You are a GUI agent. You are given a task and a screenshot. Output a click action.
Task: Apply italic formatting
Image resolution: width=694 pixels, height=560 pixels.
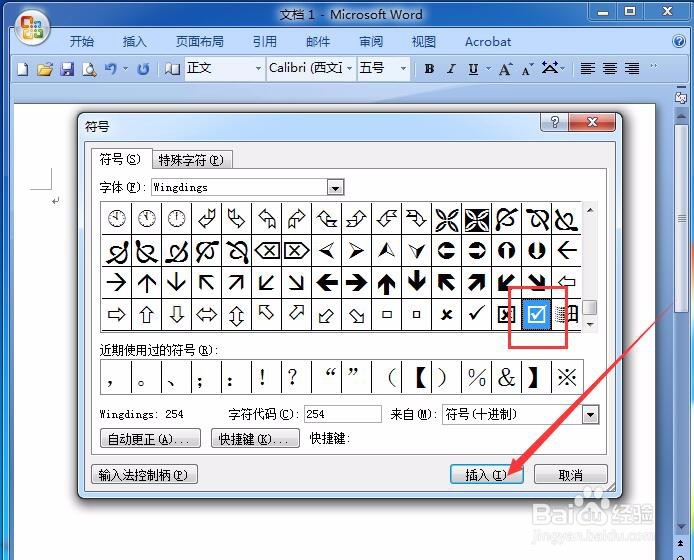pyautogui.click(x=451, y=69)
